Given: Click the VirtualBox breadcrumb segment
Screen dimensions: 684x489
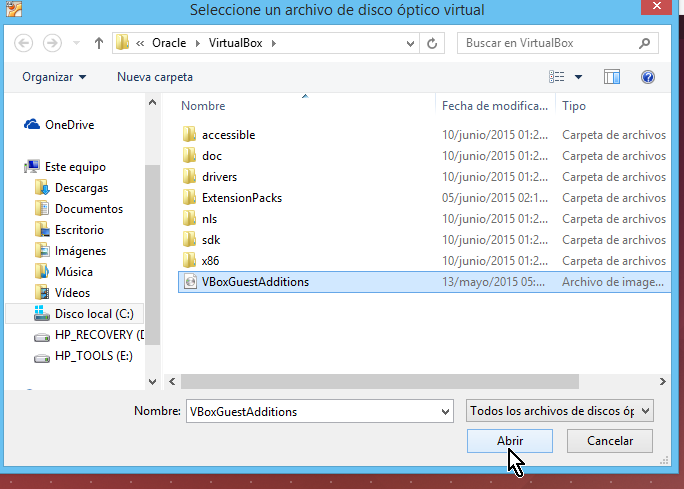Looking at the screenshot, I should click(235, 43).
